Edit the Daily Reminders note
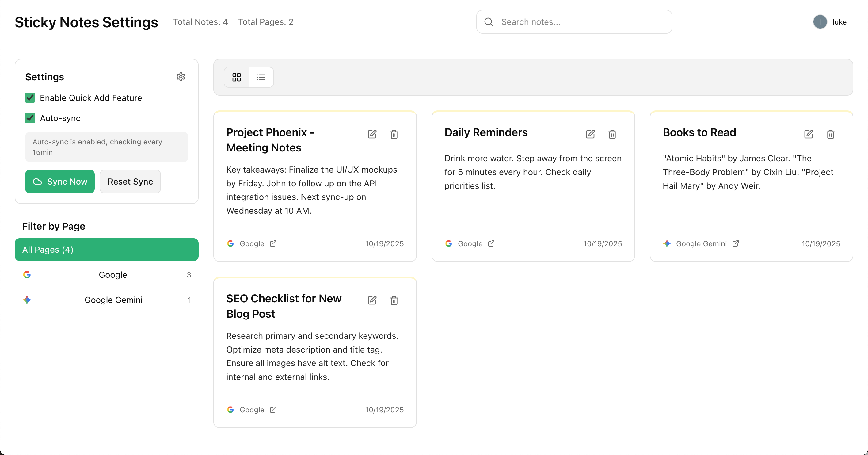 coord(590,134)
